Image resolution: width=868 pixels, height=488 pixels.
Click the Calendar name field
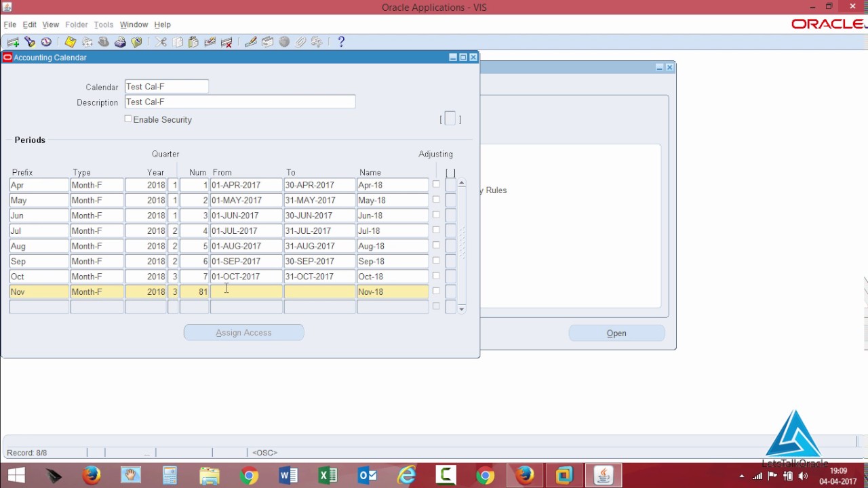167,87
